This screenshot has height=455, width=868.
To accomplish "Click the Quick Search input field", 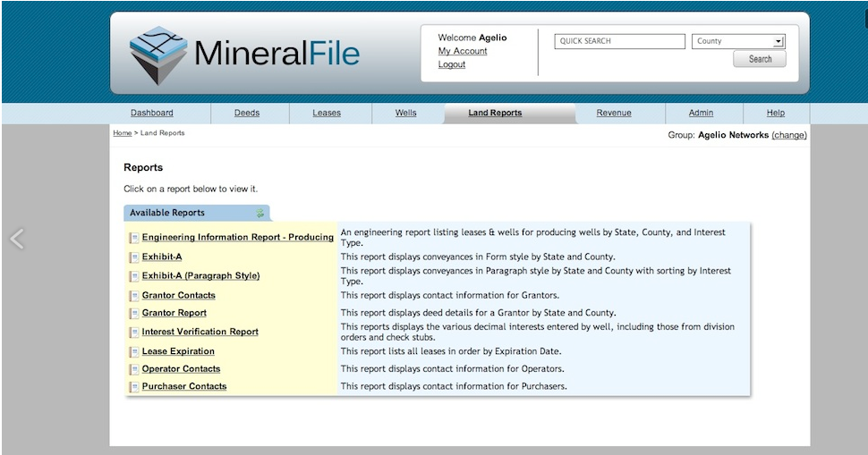I will [619, 41].
